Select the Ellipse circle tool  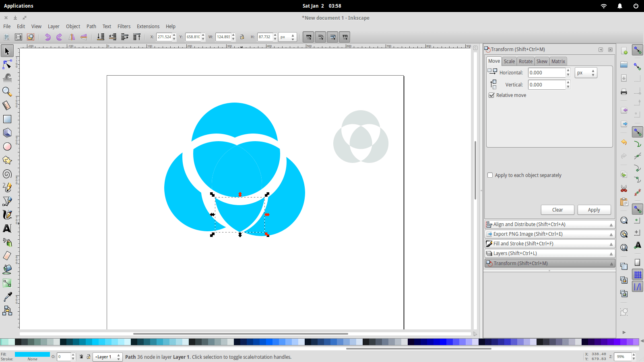(x=7, y=146)
